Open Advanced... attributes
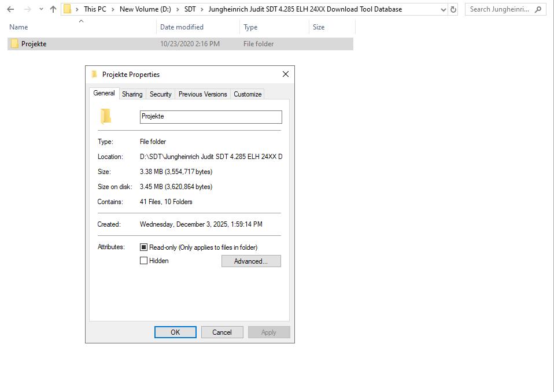This screenshot has width=554, height=392. tap(251, 261)
